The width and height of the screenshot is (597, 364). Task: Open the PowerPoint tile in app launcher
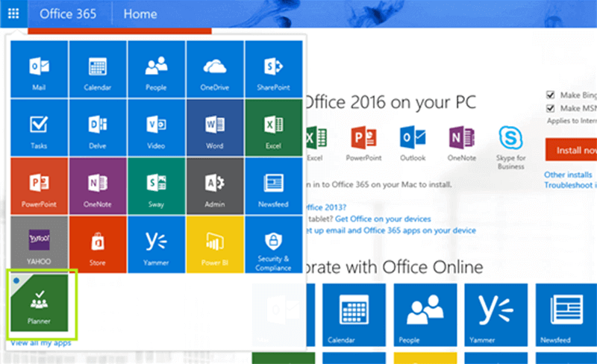pyautogui.click(x=40, y=186)
